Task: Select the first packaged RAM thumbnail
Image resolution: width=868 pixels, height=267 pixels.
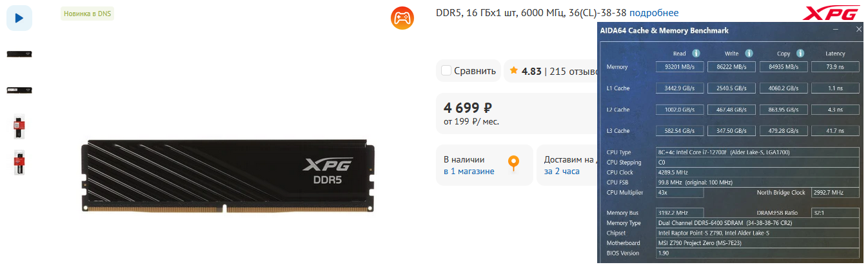Action: tap(19, 126)
